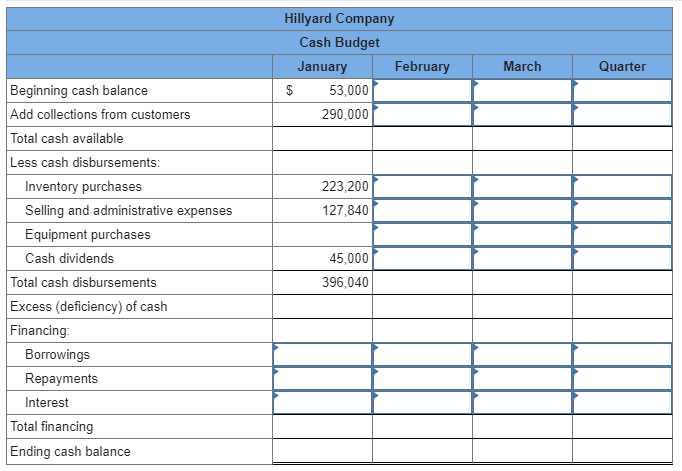The image size is (682, 471).
Task: Select February inventory purchases input
Action: [422, 187]
